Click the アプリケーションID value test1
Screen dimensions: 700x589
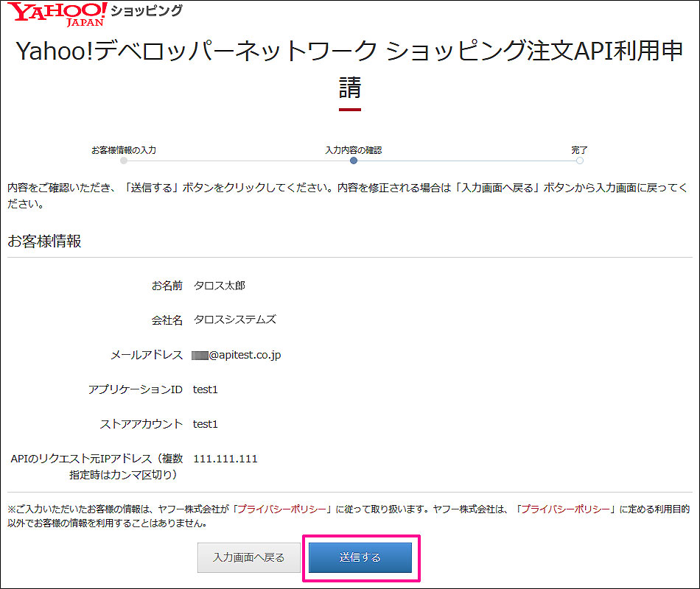[206, 389]
